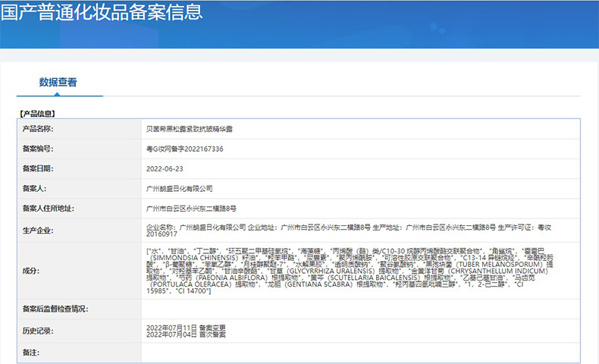
Task: Select history entry 2022年07月11日 备案变更
Action: (x=186, y=328)
